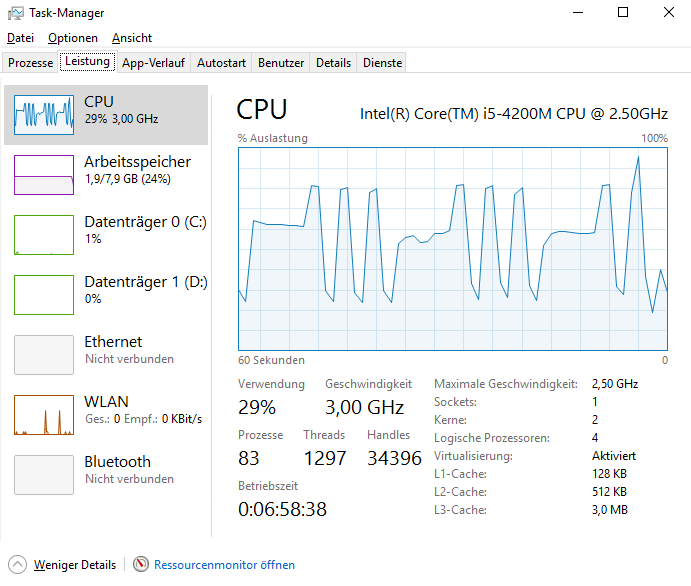Open the Arbeitsspeicher memory graph icon
This screenshot has width=691, height=586.
click(44, 175)
